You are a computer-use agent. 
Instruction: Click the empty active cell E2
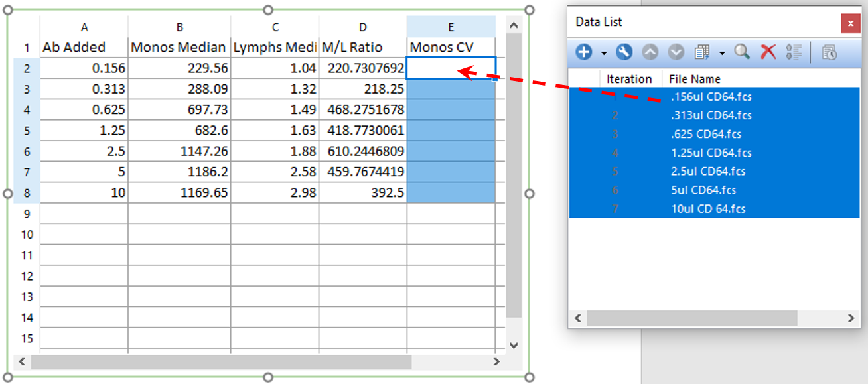click(x=451, y=68)
